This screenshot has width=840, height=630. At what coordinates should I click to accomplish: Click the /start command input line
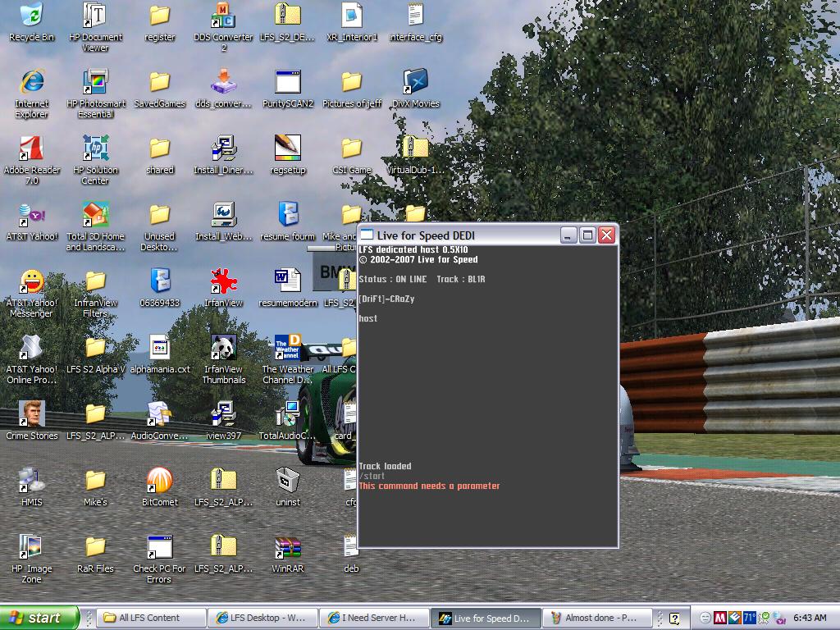coord(372,476)
